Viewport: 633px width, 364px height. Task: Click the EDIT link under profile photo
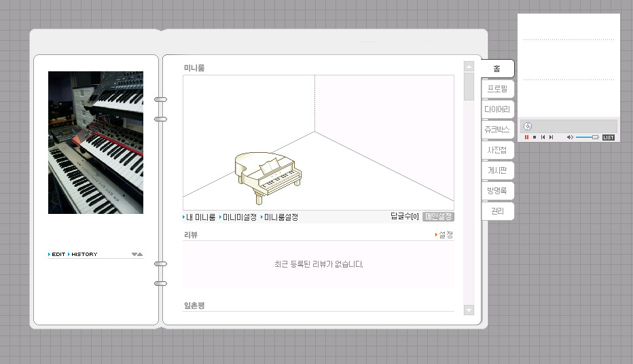coord(58,254)
